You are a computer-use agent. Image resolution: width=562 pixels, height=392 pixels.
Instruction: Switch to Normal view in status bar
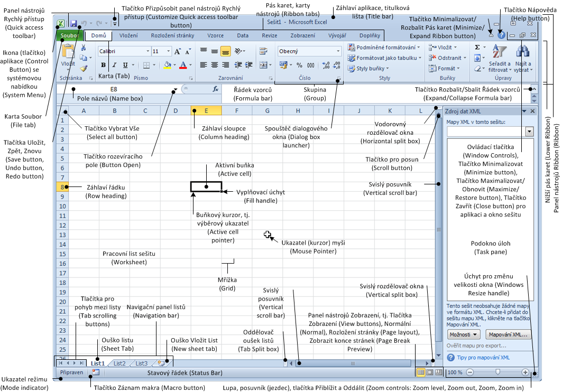click(x=420, y=372)
